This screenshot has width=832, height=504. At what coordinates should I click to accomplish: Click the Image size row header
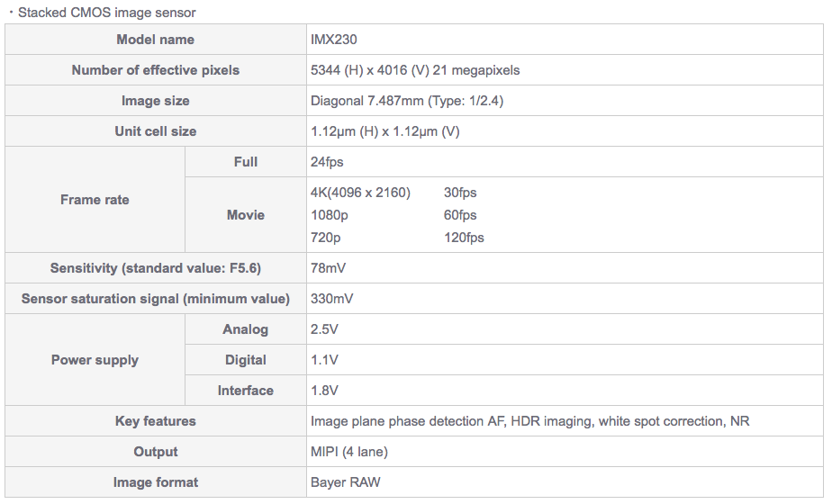(156, 101)
